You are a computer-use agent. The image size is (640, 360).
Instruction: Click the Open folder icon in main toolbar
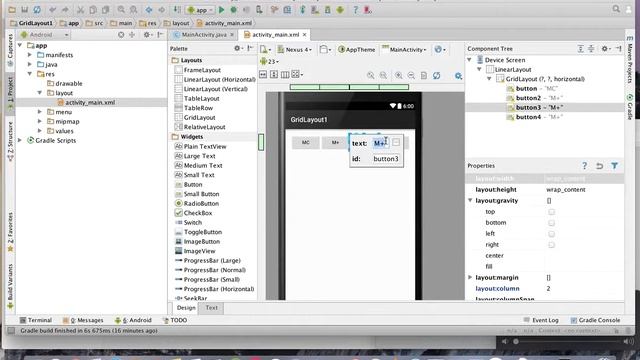tap(12, 10)
